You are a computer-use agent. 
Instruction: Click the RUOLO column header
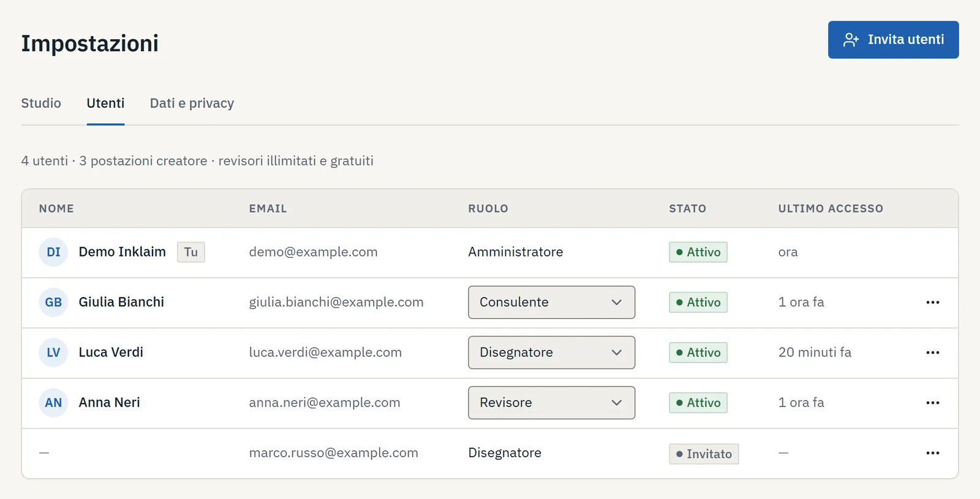coord(488,209)
